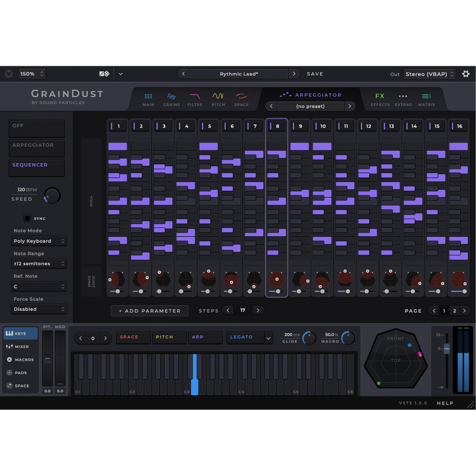Toggle the ARP button above keyboard
This screenshot has width=476, height=476.
coord(205,337)
